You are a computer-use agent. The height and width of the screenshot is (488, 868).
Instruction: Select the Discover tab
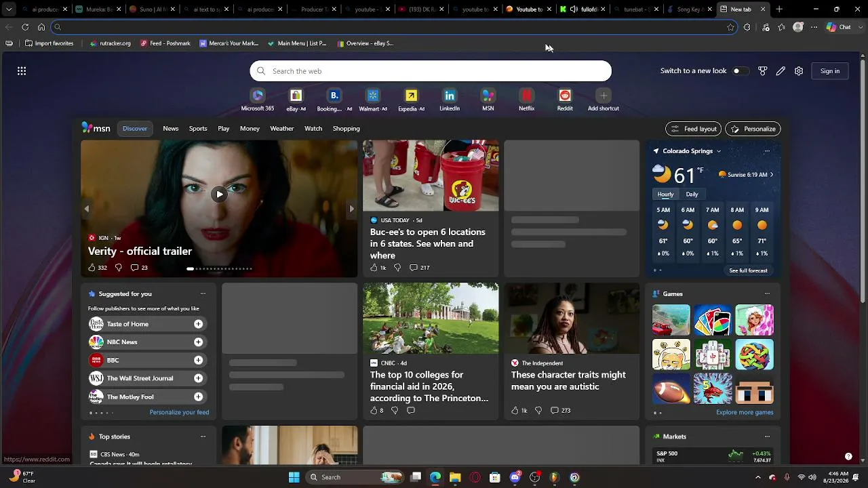[x=135, y=129]
